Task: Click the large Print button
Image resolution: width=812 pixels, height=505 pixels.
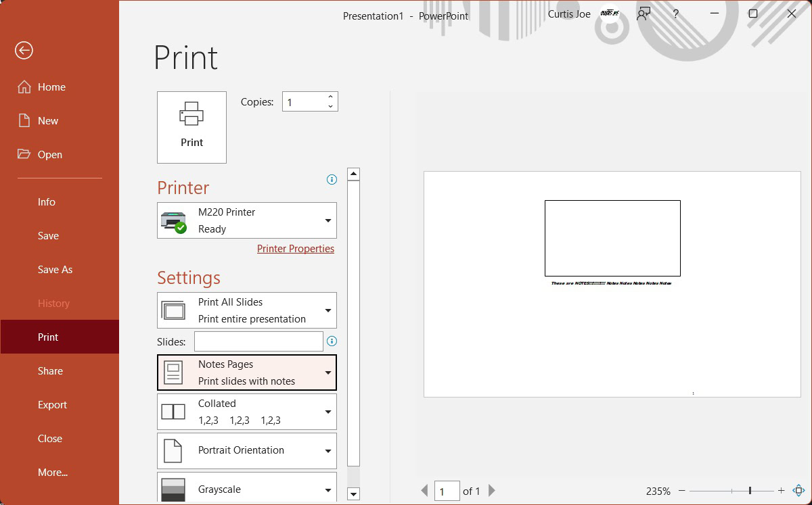Action: (191, 127)
